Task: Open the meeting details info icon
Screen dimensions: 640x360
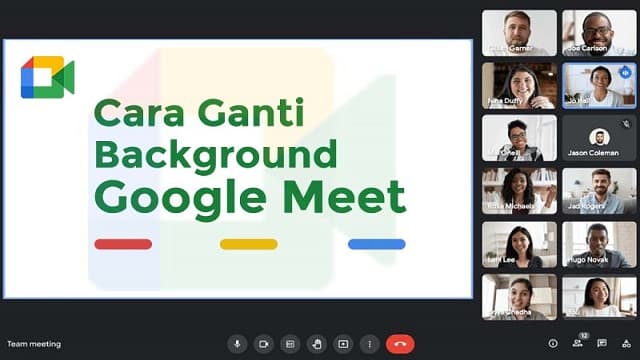Action: coord(553,344)
